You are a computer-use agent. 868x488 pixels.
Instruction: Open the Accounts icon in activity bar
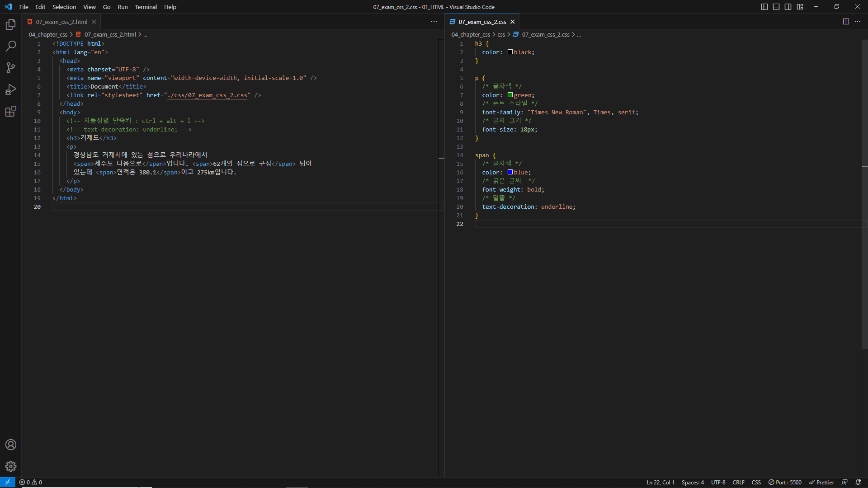(11, 445)
